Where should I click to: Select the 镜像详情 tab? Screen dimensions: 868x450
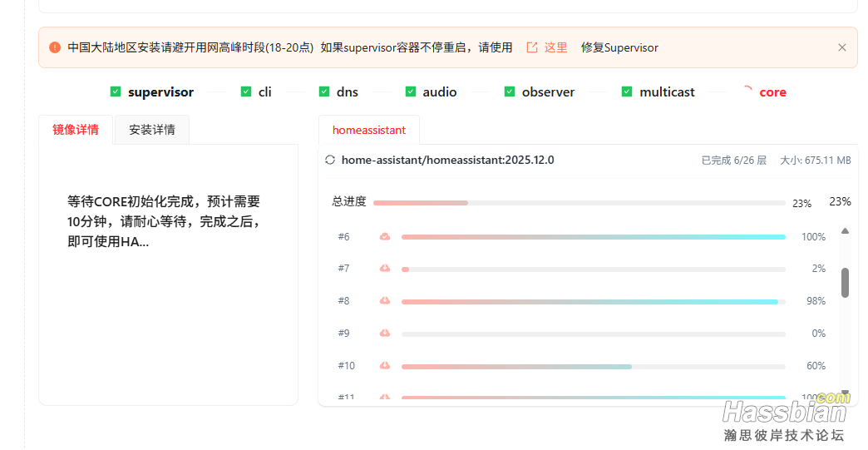[x=76, y=130]
